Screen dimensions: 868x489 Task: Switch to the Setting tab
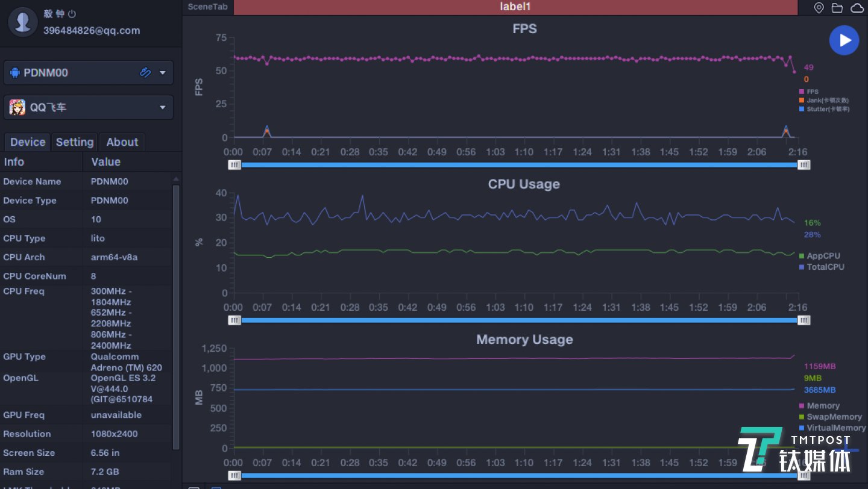tap(75, 142)
